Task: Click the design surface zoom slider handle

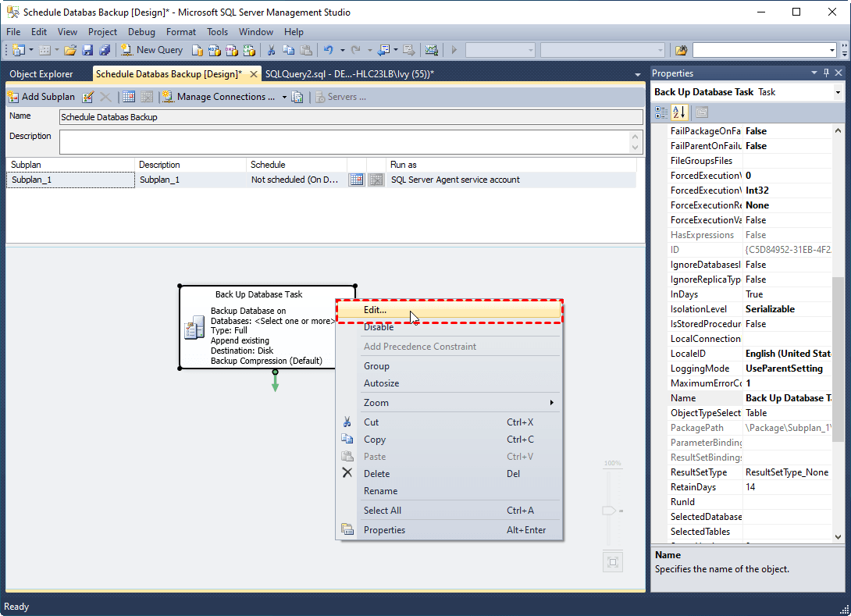Action: pyautogui.click(x=609, y=511)
